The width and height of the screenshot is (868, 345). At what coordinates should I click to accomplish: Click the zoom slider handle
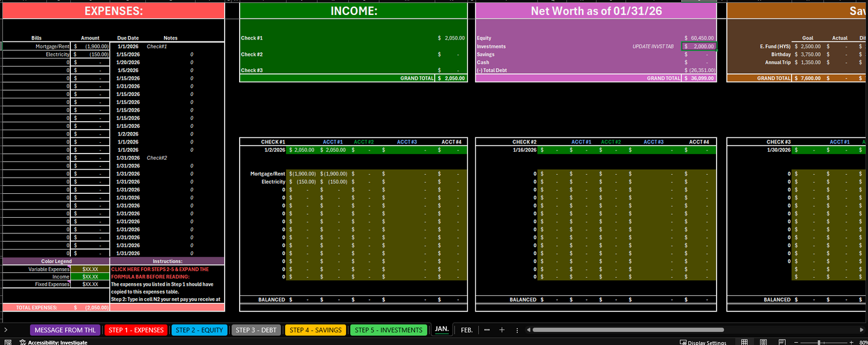[819, 342]
